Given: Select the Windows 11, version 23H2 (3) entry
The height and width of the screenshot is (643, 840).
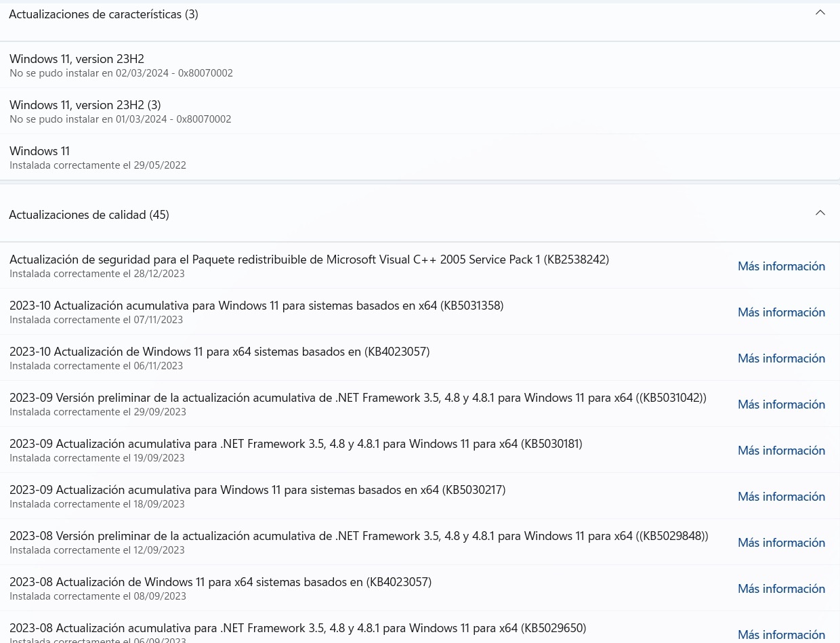Looking at the screenshot, I should click(420, 111).
